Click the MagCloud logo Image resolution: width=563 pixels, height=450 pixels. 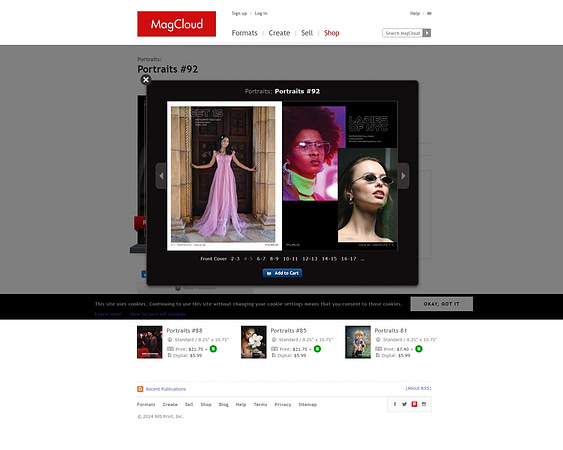click(x=176, y=24)
